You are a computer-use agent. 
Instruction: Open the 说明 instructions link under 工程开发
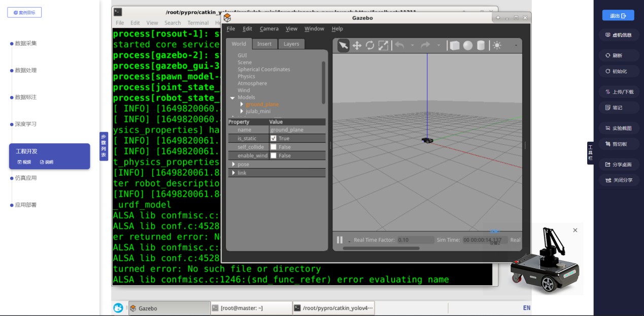[x=46, y=162]
